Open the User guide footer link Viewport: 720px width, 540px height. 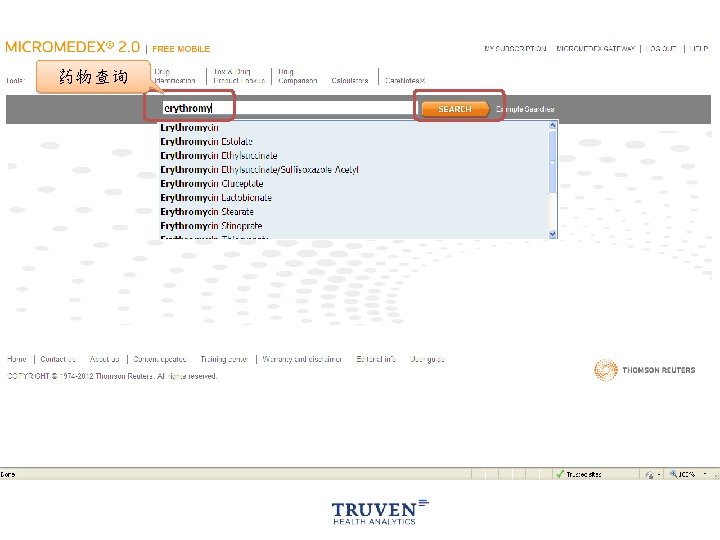click(x=427, y=359)
